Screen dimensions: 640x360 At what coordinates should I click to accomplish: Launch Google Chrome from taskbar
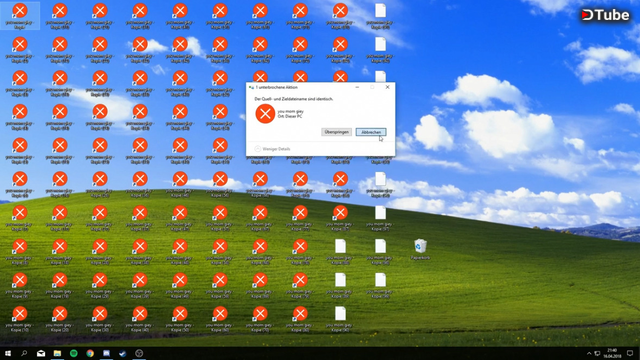[90, 353]
